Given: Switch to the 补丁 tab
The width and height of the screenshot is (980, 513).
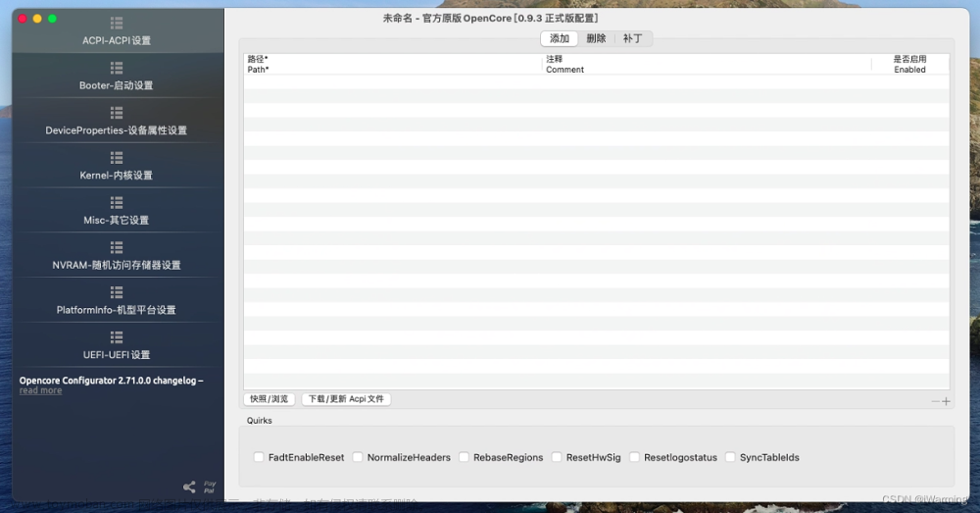Looking at the screenshot, I should tap(632, 39).
